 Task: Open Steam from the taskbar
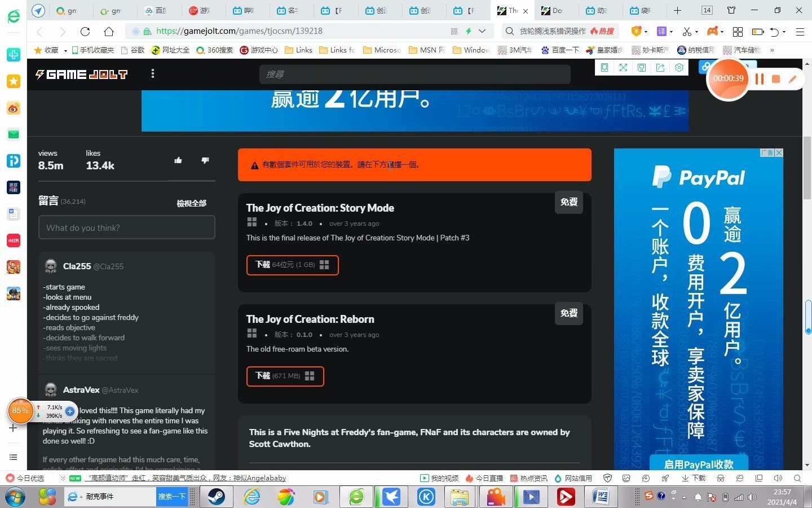click(217, 496)
